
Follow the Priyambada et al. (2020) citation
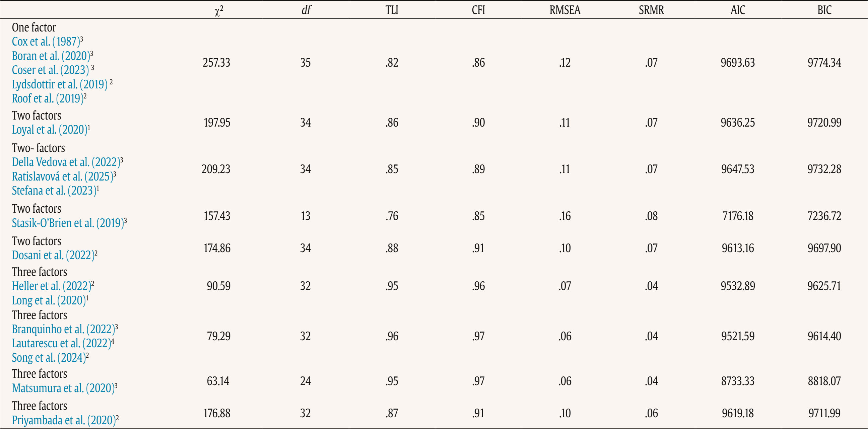pos(64,420)
